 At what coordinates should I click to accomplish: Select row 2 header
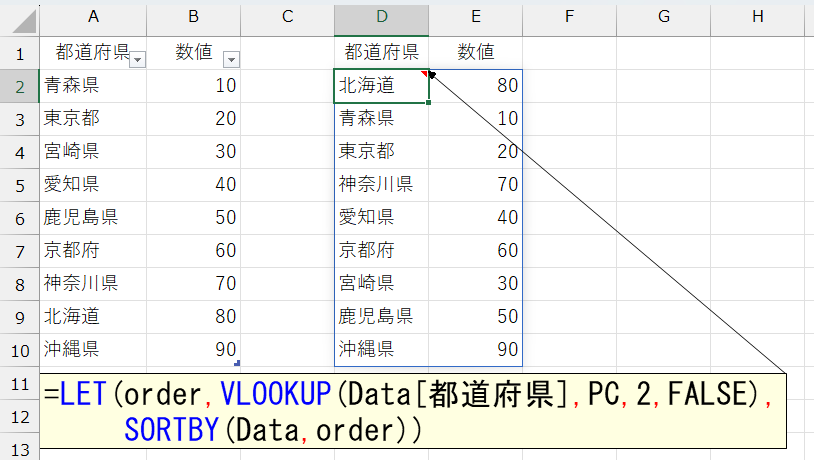[20, 86]
